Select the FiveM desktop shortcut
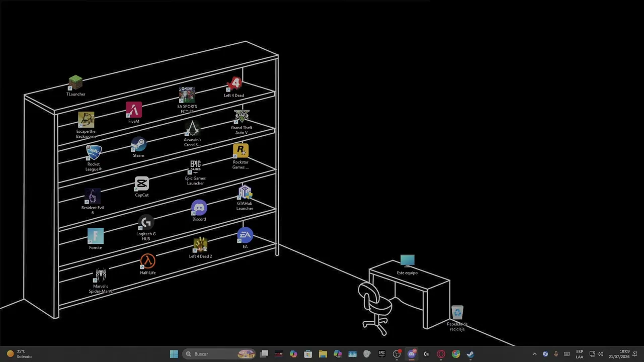Viewport: 644px width, 362px height. (134, 113)
